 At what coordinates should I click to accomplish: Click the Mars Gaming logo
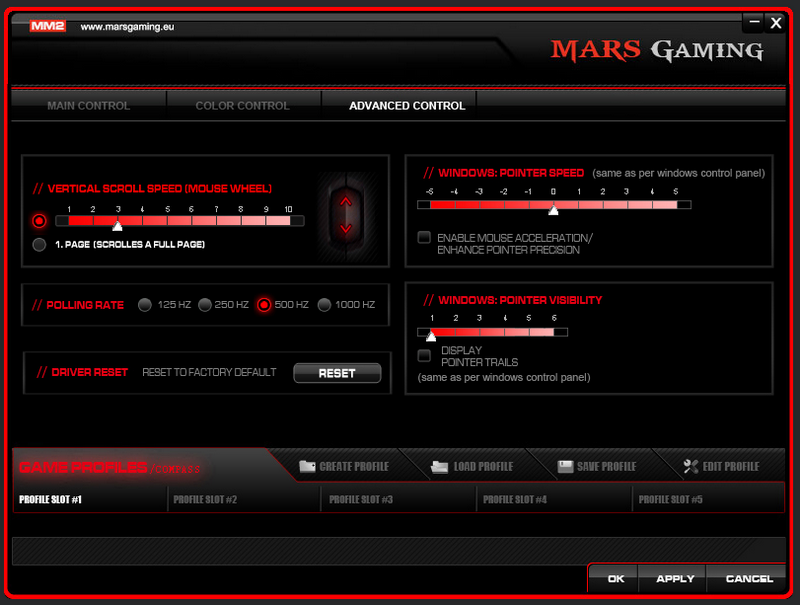[657, 51]
